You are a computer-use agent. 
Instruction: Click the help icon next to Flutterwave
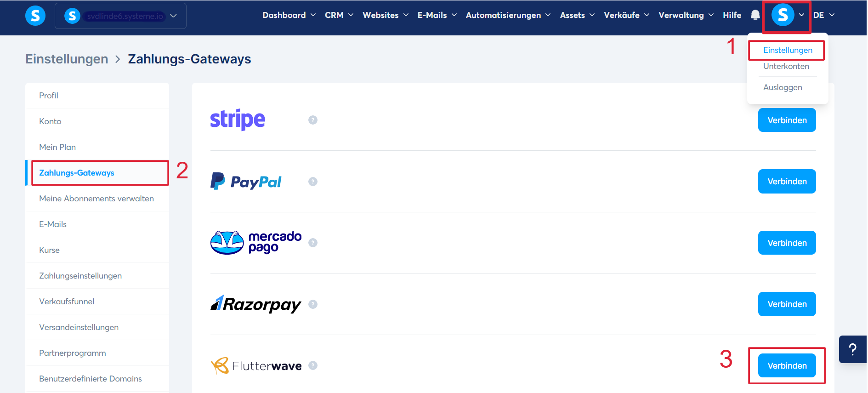[x=313, y=365]
